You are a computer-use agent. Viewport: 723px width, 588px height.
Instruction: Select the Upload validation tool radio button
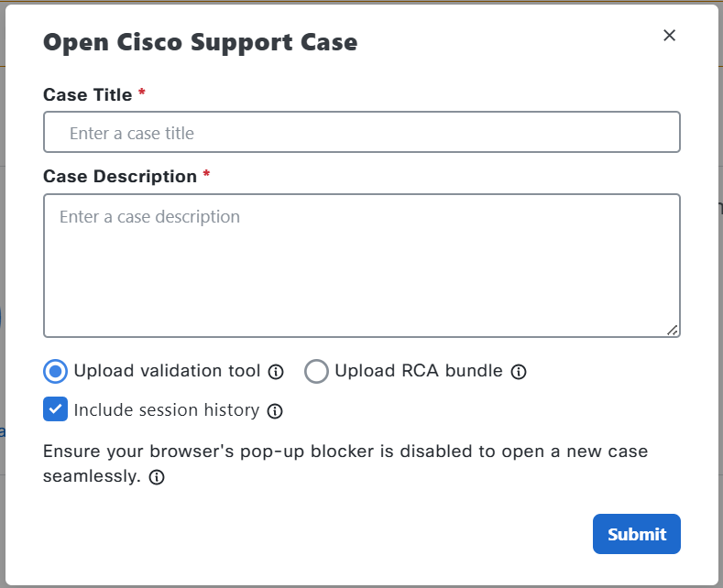(55, 372)
